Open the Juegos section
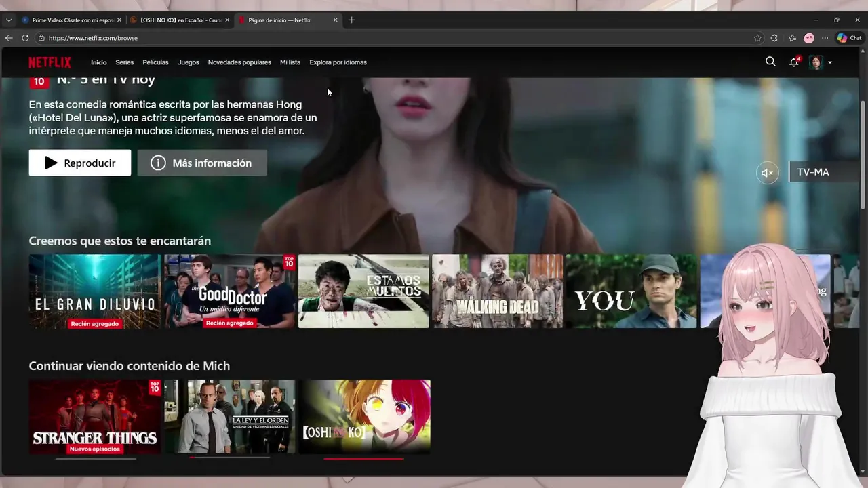This screenshot has width=868, height=488. 189,62
